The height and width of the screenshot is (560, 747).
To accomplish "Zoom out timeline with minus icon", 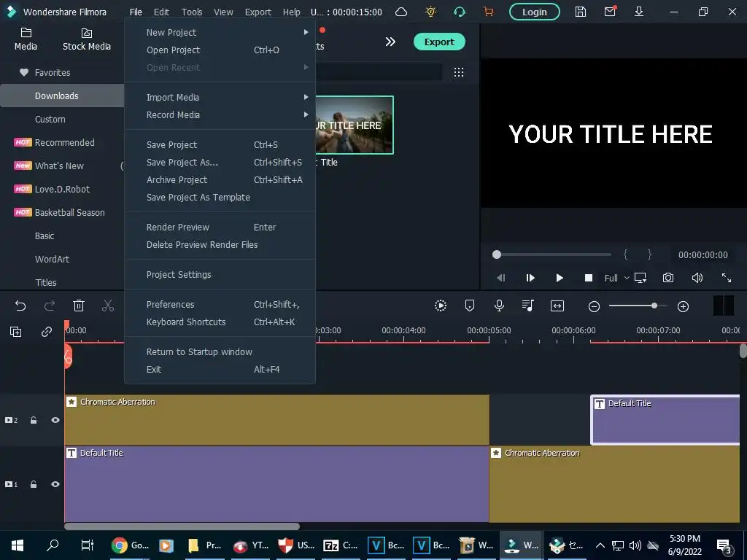I will click(x=594, y=307).
